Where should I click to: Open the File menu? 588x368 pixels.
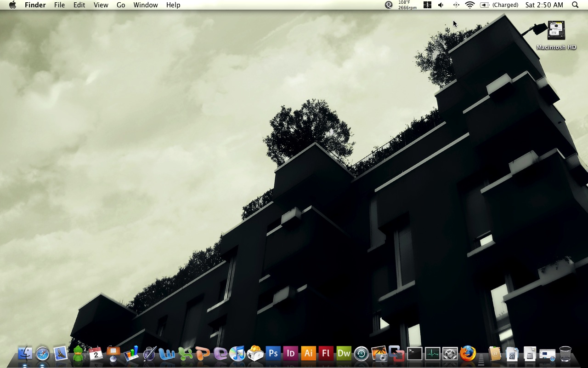(x=59, y=5)
